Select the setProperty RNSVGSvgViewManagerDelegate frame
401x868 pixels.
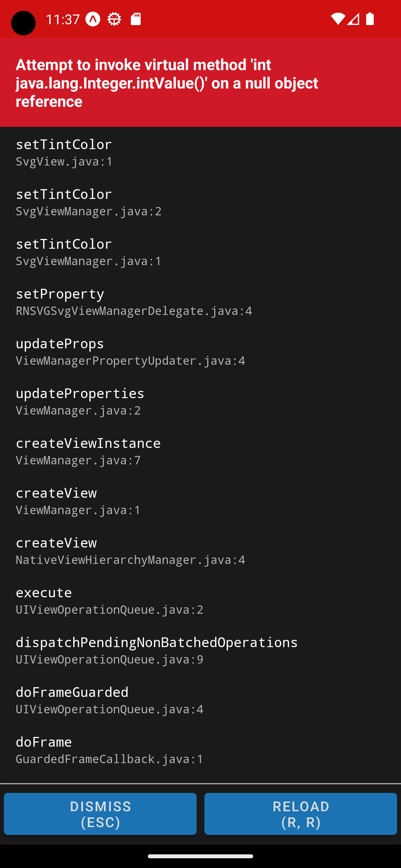[200, 302]
